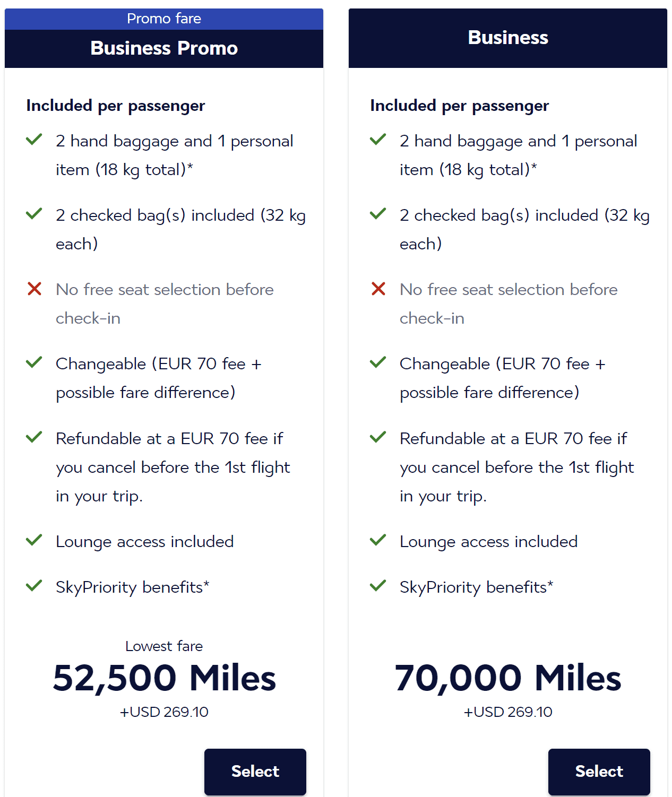Image resolution: width=672 pixels, height=797 pixels.
Task: Click the Promo fare banner
Action: pyautogui.click(x=163, y=19)
